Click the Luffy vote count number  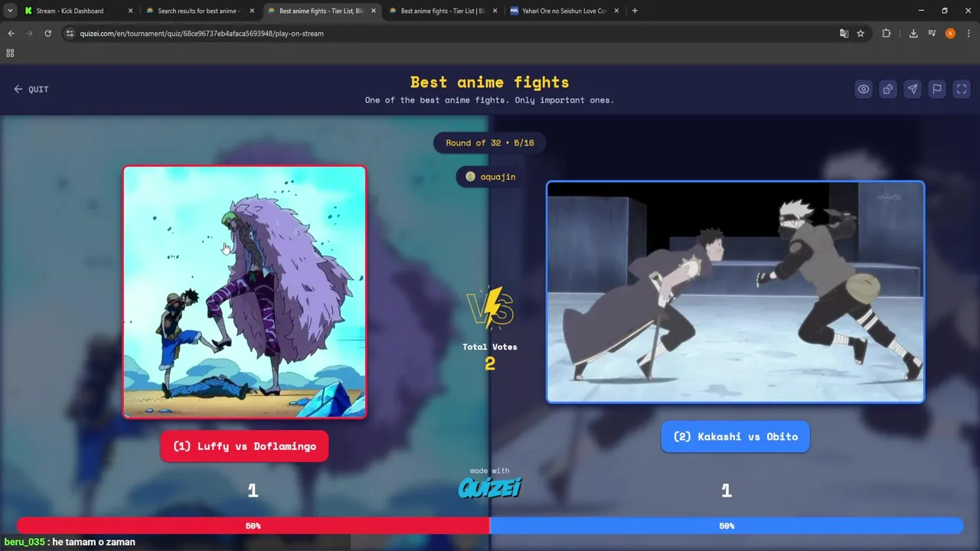[x=253, y=491]
